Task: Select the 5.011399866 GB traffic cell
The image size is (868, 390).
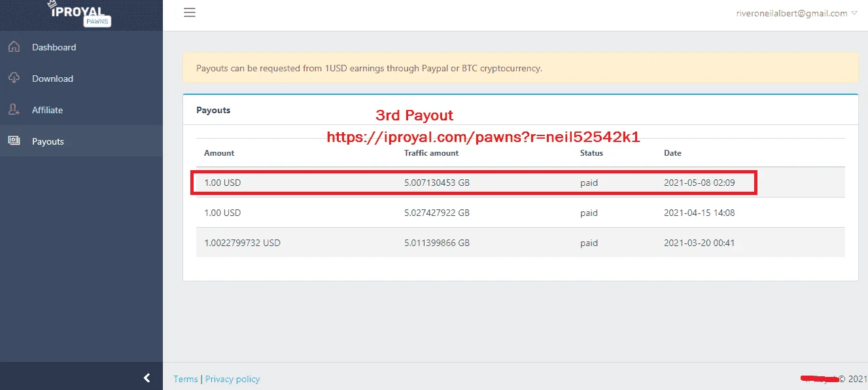Action: (x=437, y=243)
